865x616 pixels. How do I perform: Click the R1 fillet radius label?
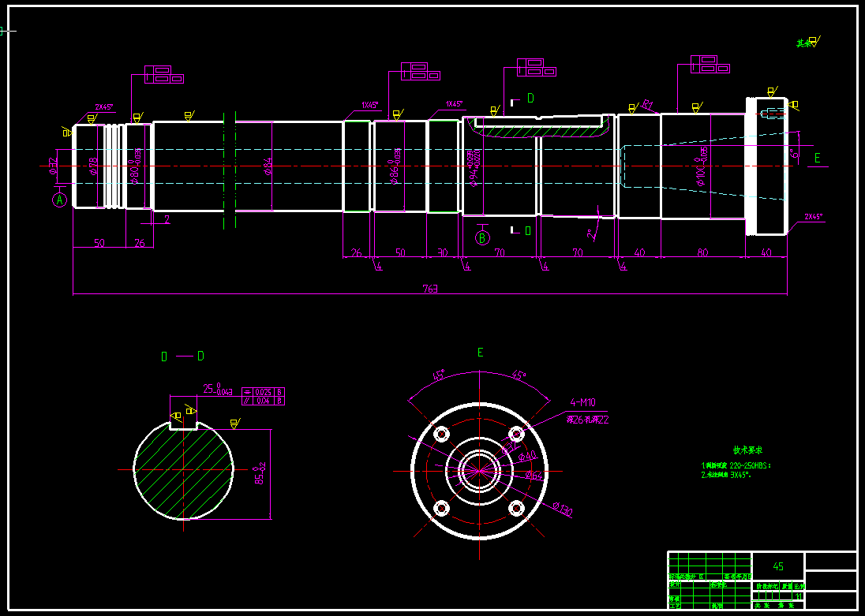[648, 106]
